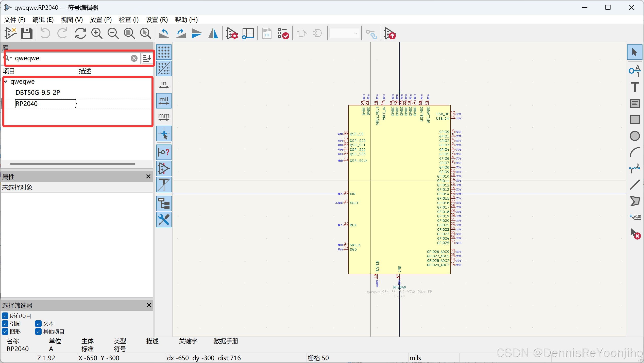Viewport: 644px width, 363px height.
Task: Select the Add Circle tool
Action: (635, 136)
